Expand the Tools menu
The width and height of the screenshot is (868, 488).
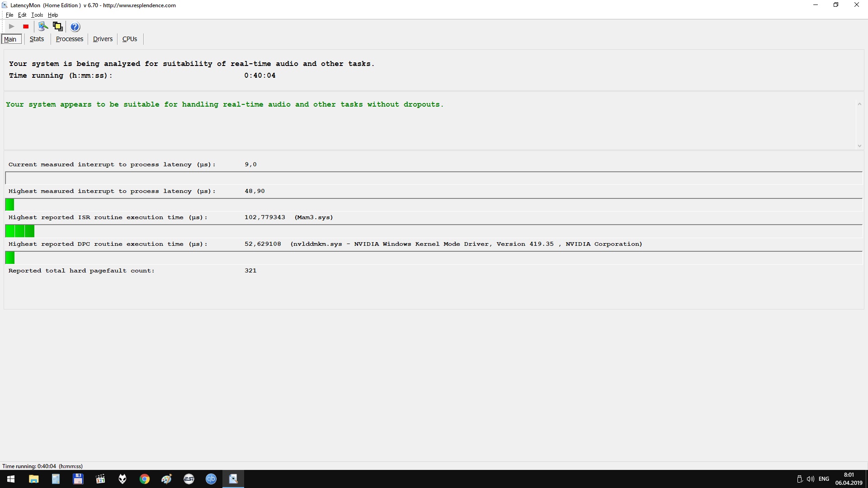pos(37,15)
